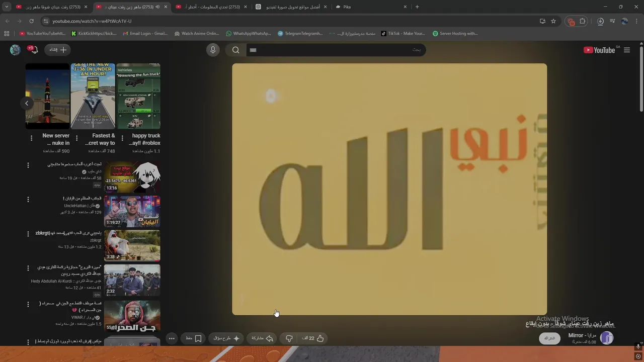
Task: Open options menu for the 13:16 video row
Action: coord(28,165)
